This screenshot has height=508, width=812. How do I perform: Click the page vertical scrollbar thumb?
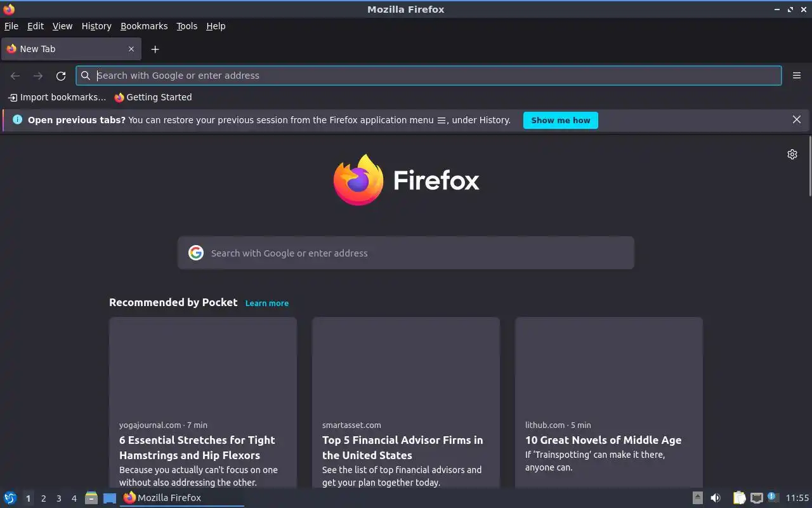tap(809, 166)
